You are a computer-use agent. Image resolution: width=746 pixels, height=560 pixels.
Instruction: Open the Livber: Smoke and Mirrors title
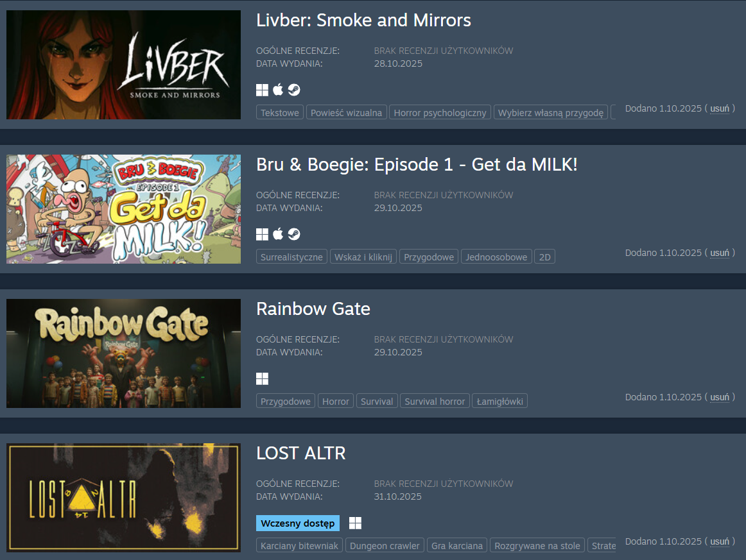click(x=363, y=21)
